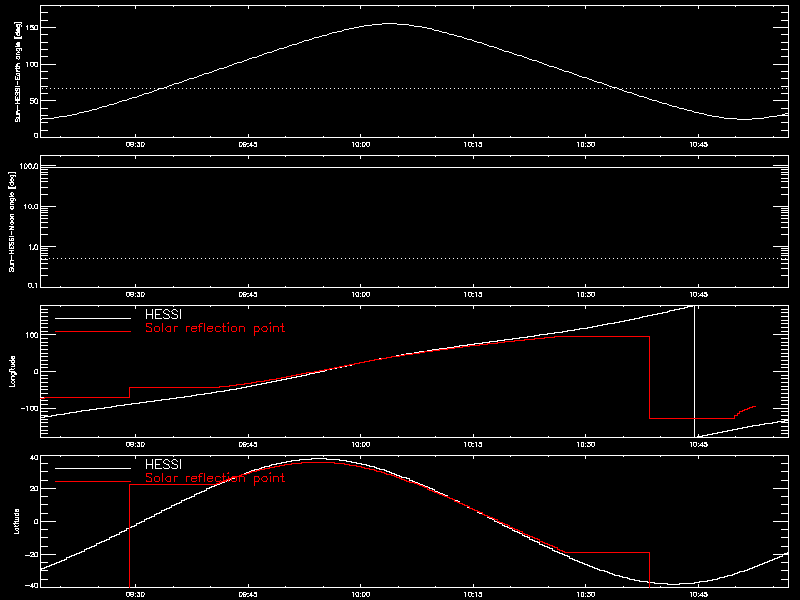Click the red "Solar reflection point" label in the Latitude panel

point(215,478)
